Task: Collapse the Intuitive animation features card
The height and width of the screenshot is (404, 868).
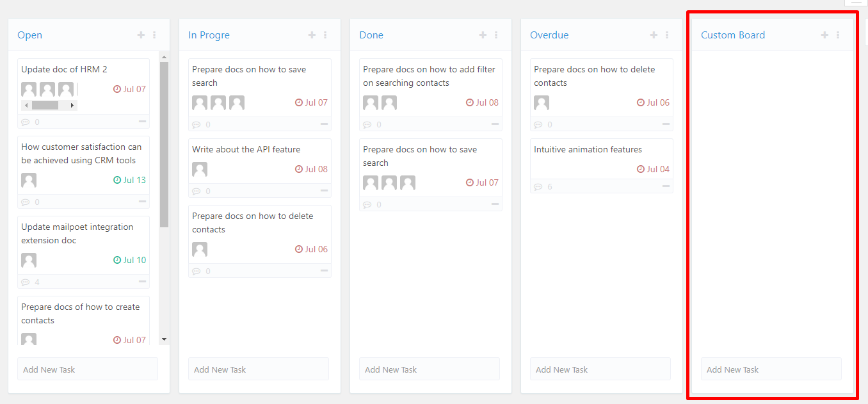Action: coord(666,186)
